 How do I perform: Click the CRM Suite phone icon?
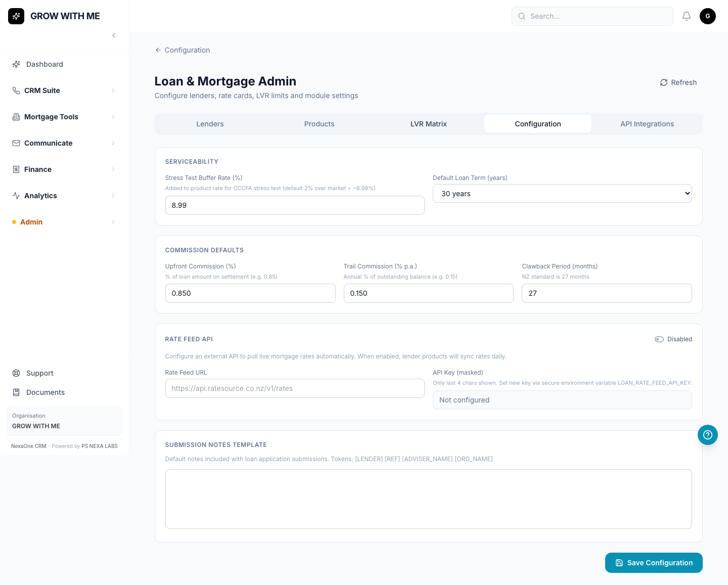16,91
